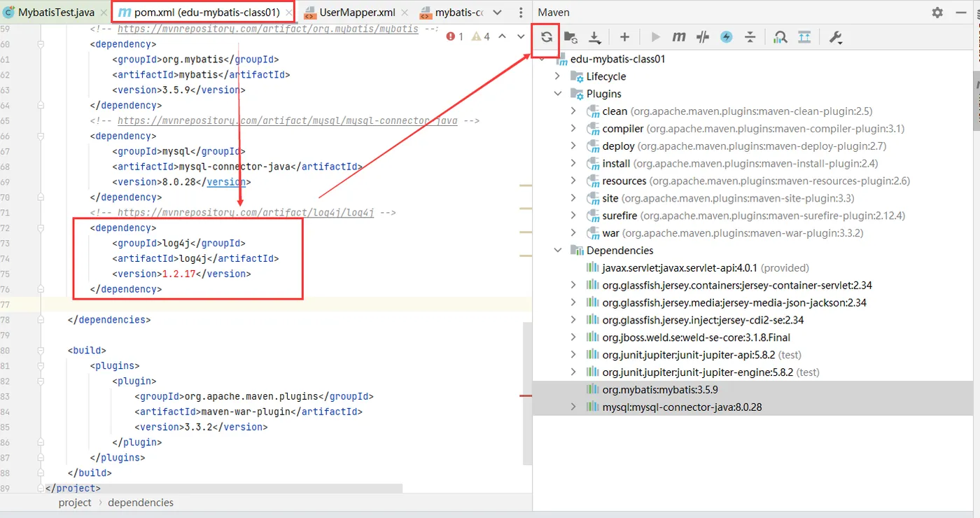Viewport: 980px width, 518px height.
Task: Select org.mybatis:mybatis:3.5.9 dependency
Action: coord(753,389)
